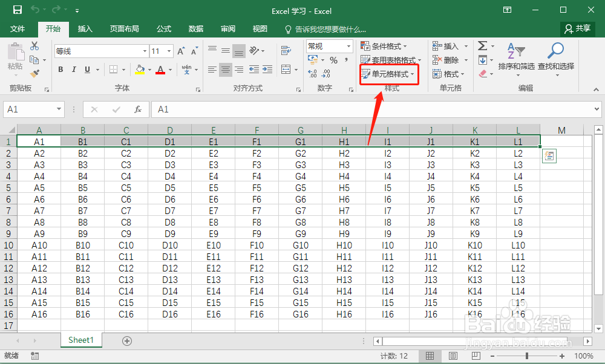Switch to the Review (审阅) tab
Screen dimensions: 605x364
click(x=227, y=29)
